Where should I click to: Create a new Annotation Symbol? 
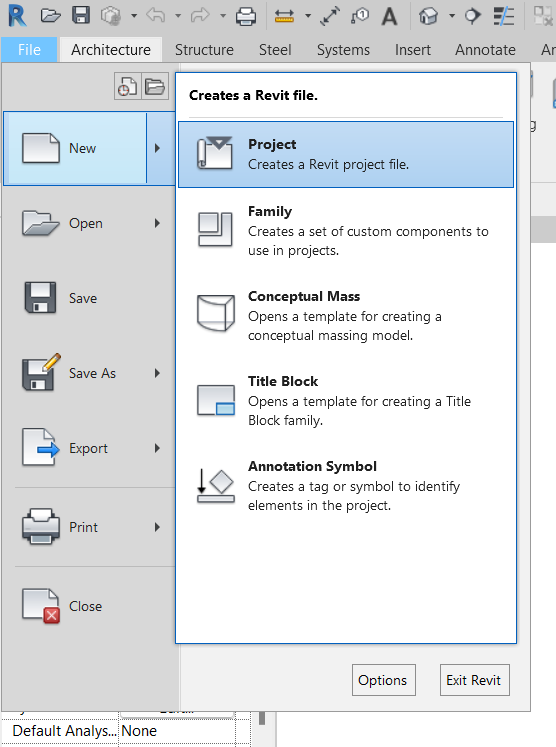(x=346, y=485)
